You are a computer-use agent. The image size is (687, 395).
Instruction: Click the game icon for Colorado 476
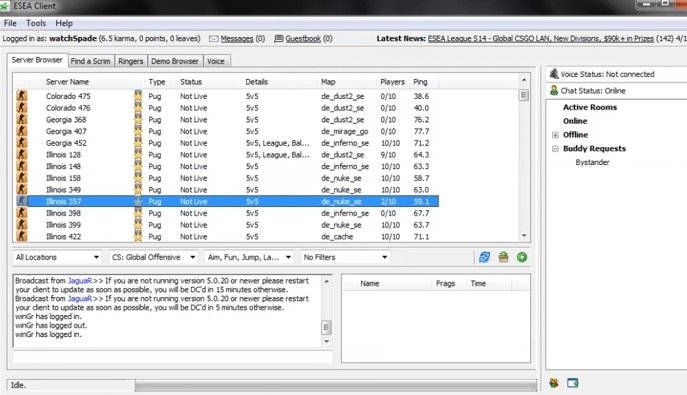pyautogui.click(x=21, y=107)
